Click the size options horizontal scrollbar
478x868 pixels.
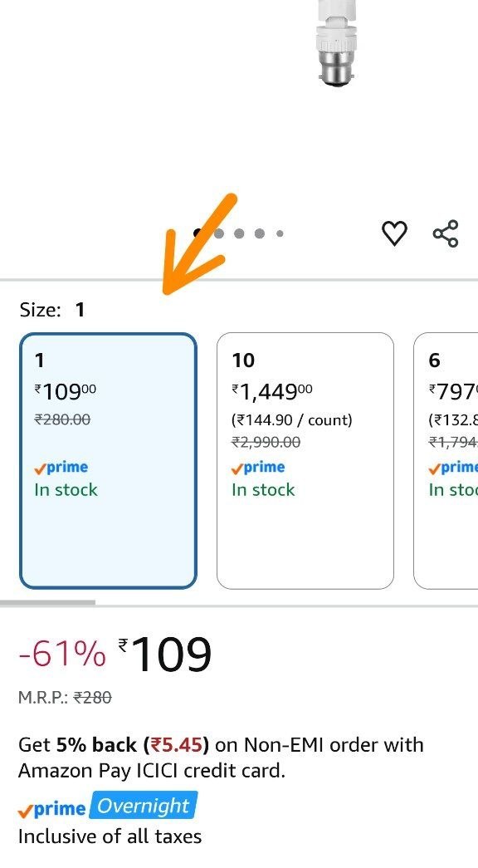point(47,602)
